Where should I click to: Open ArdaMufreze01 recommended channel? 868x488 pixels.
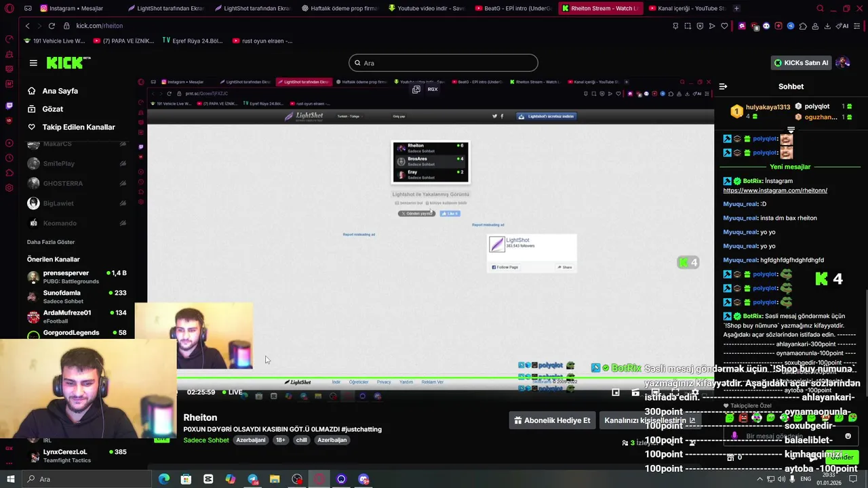coord(77,316)
